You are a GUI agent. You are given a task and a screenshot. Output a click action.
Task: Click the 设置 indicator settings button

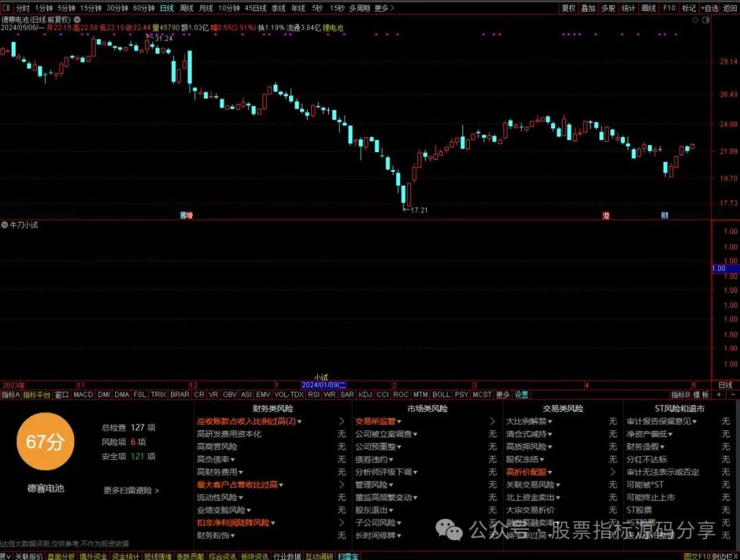pos(521,395)
